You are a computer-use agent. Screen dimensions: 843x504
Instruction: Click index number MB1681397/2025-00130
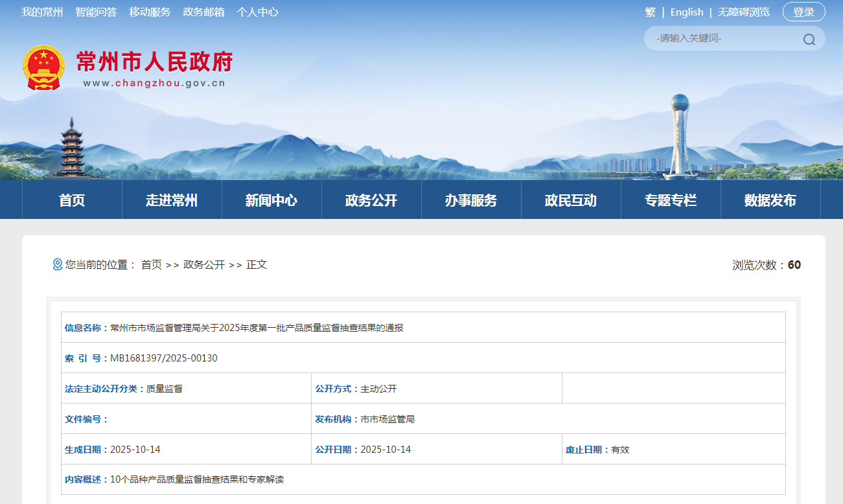(x=164, y=358)
